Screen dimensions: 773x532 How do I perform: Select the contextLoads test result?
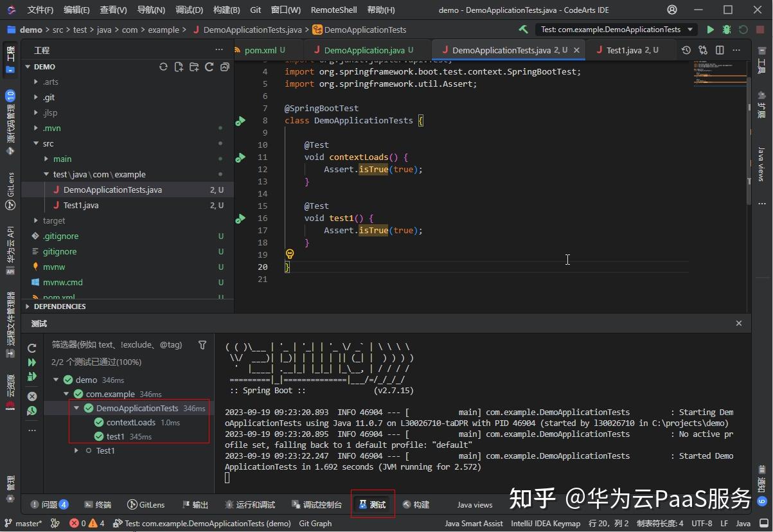(x=130, y=422)
